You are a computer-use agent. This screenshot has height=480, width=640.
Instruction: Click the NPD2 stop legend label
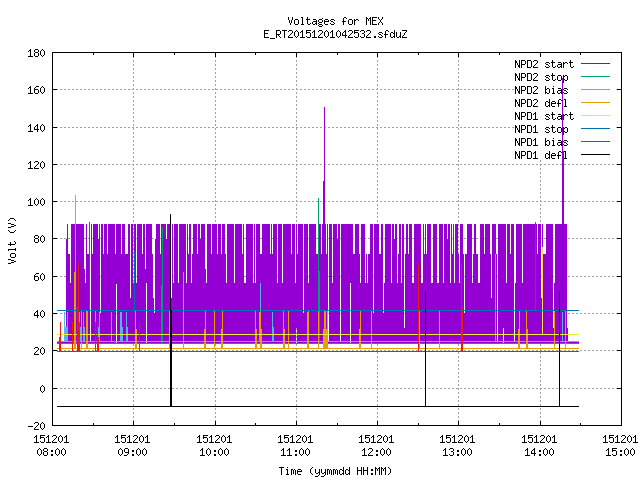tap(541, 77)
